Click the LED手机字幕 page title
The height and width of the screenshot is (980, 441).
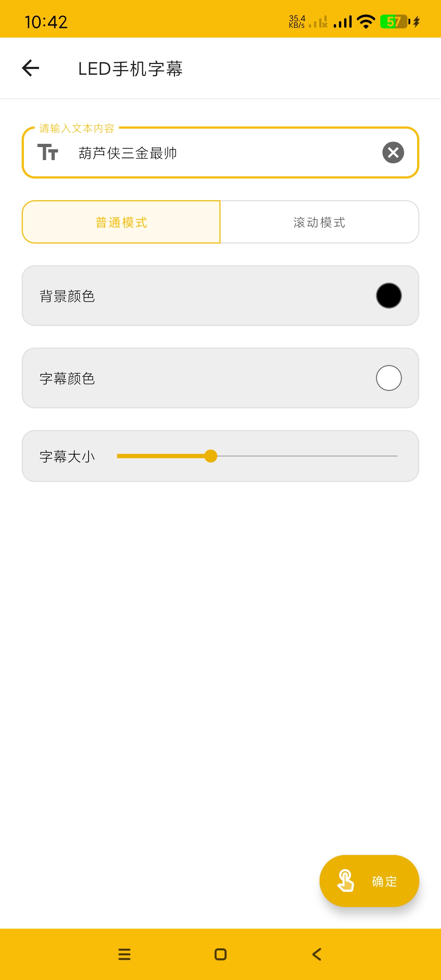pos(130,69)
